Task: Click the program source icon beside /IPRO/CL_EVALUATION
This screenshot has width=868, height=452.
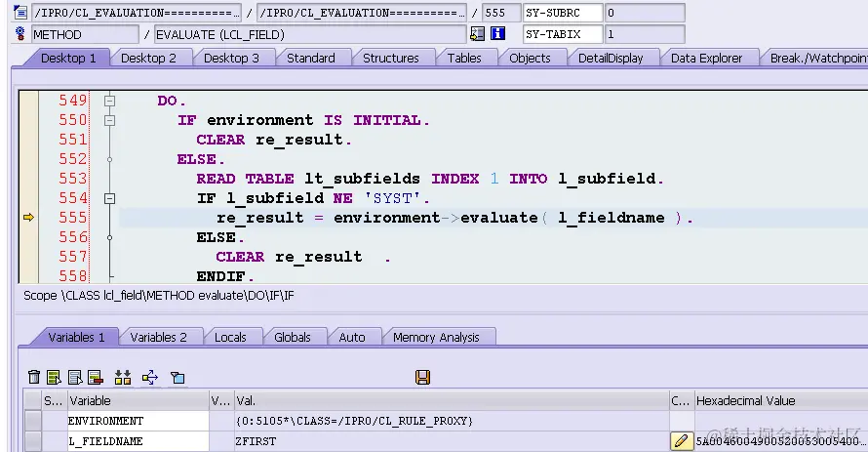Action: click(20, 12)
